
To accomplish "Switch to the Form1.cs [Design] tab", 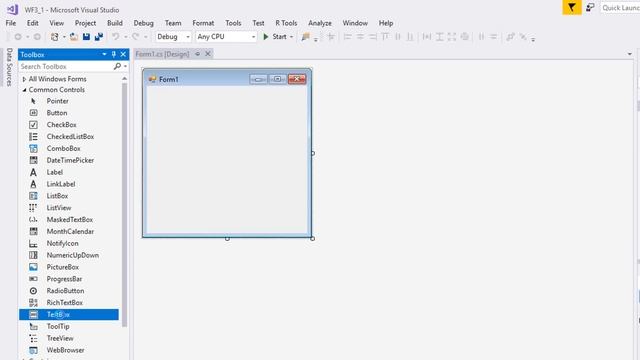I will [x=162, y=54].
